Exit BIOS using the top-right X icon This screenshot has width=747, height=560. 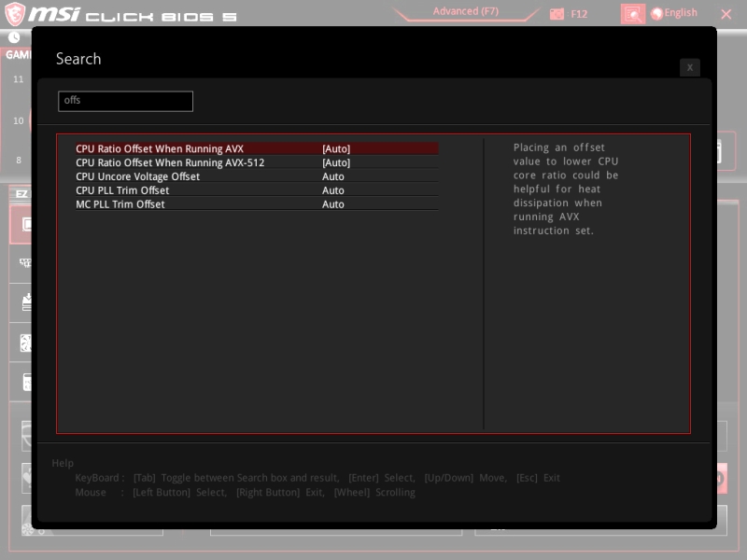pos(726,14)
